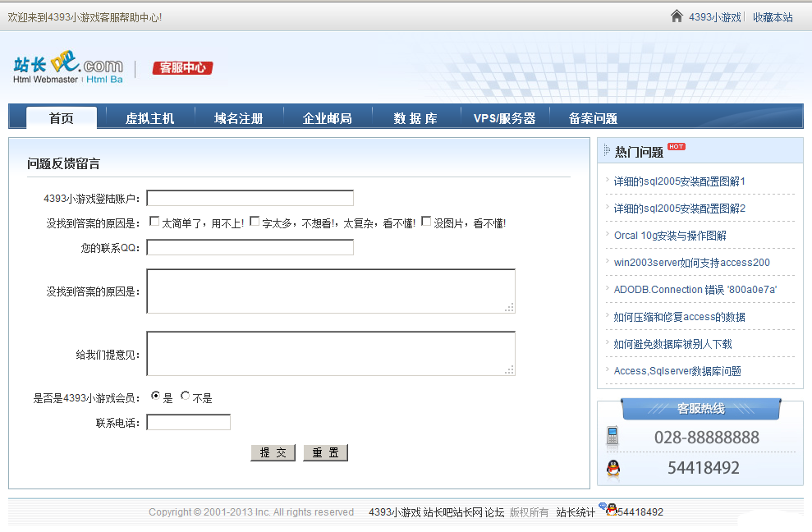
Task: Click the footer number 54418492
Action: coord(640,512)
